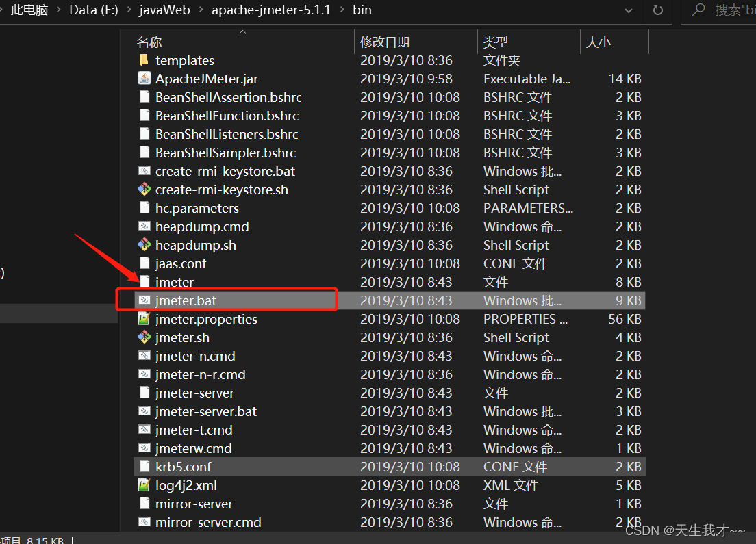The width and height of the screenshot is (756, 544).
Task: Click the jmeter-n-r.cmd file icon
Action: (144, 374)
